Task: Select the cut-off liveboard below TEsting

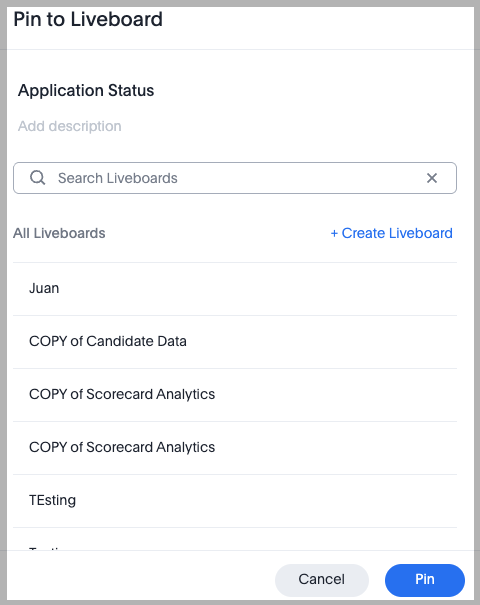Action: pyautogui.click(x=235, y=539)
